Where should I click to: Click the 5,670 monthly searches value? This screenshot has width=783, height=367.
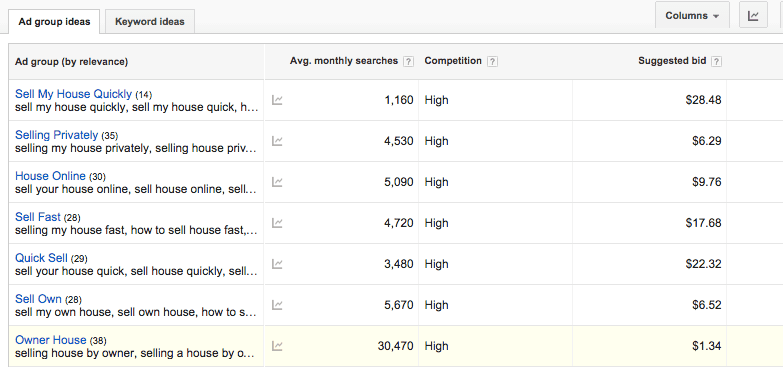[x=399, y=305]
